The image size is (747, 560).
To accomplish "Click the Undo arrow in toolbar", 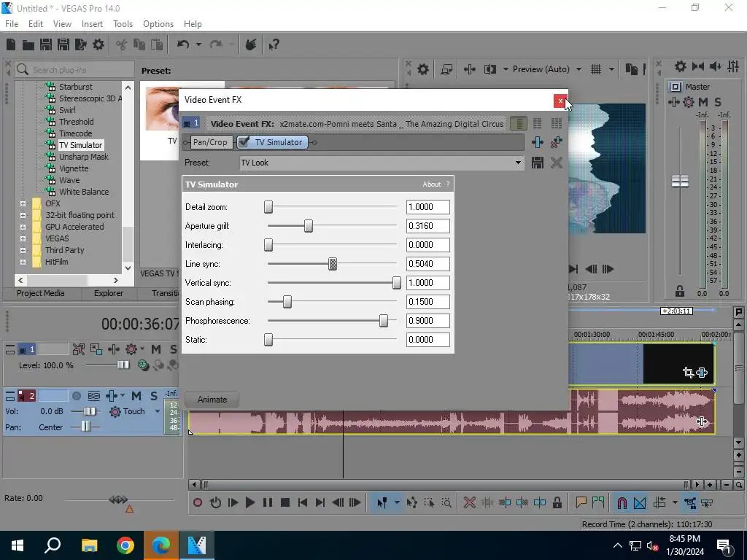I will click(x=183, y=44).
